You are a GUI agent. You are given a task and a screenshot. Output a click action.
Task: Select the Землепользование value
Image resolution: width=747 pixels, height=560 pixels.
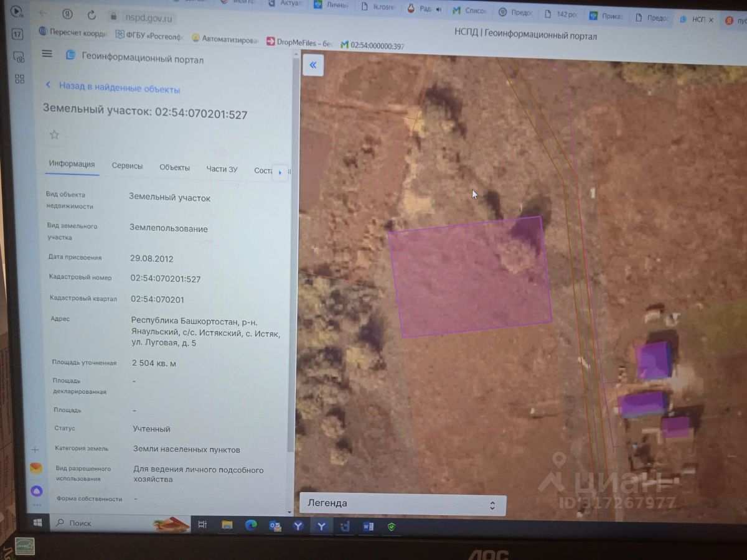pyautogui.click(x=169, y=228)
